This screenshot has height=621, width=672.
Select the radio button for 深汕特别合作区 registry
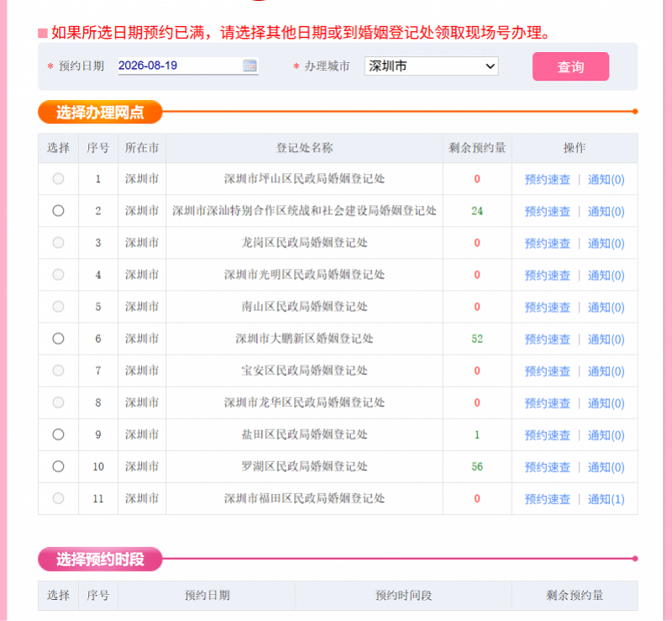(x=58, y=211)
